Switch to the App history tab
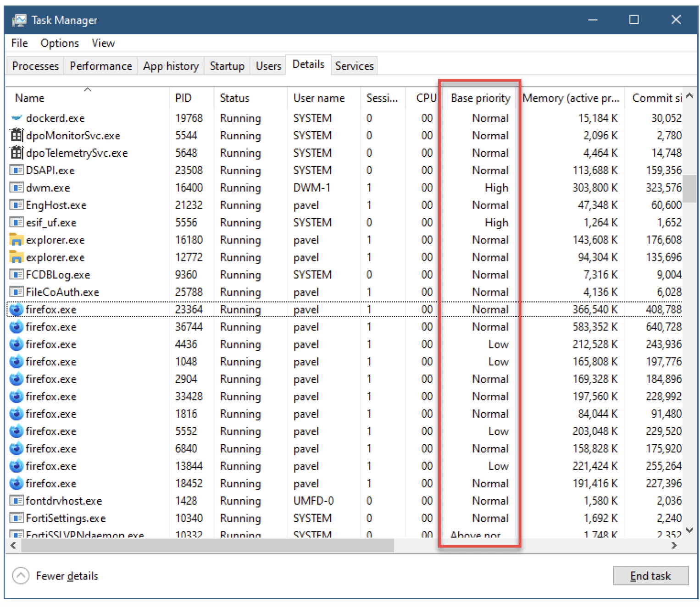The width and height of the screenshot is (700, 607). point(171,66)
